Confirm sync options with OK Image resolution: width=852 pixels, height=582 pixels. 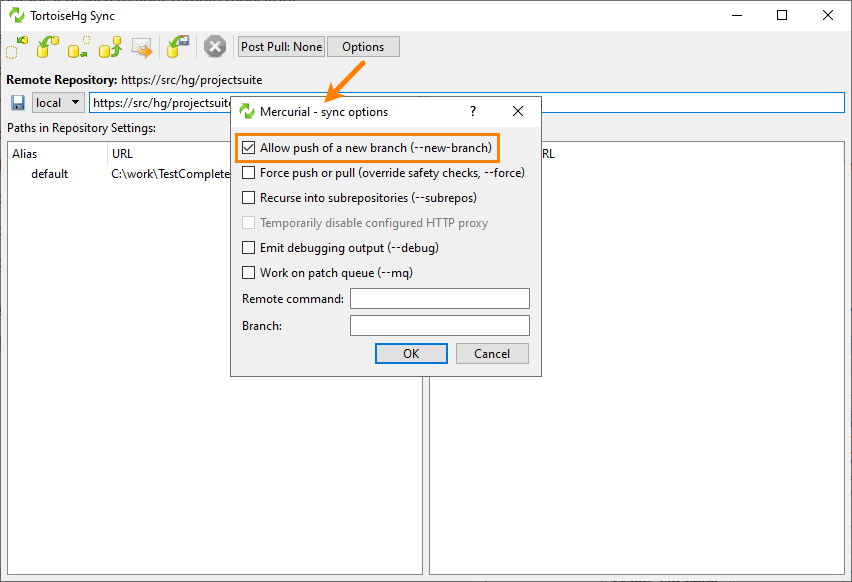click(411, 353)
